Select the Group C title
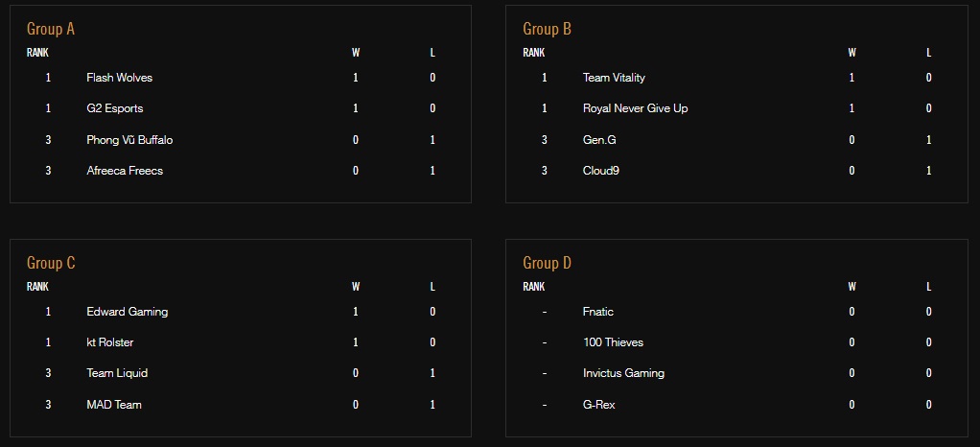 (51, 263)
